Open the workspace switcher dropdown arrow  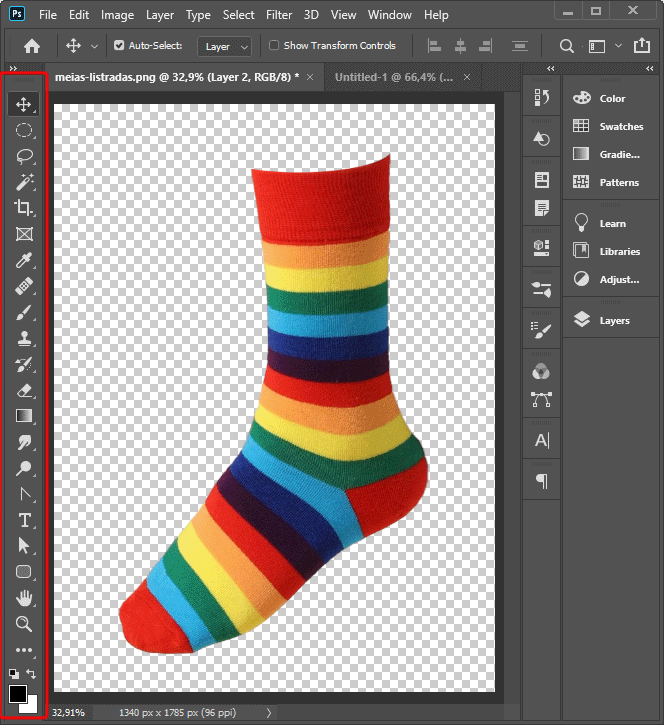(618, 46)
